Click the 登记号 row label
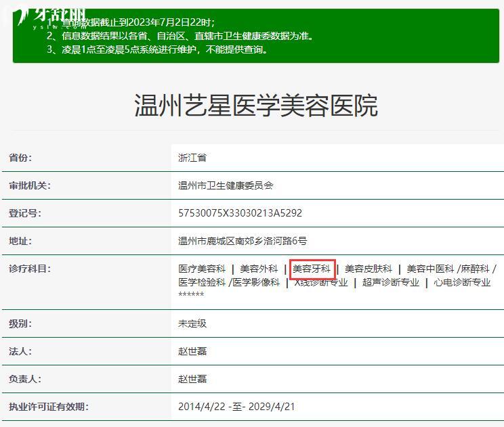Viewport: 504px width, 427px height. pyautogui.click(x=25, y=213)
